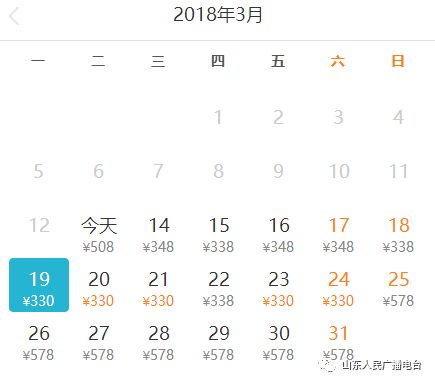Select March 14 priced ¥348
This screenshot has width=435, height=384.
[159, 235]
